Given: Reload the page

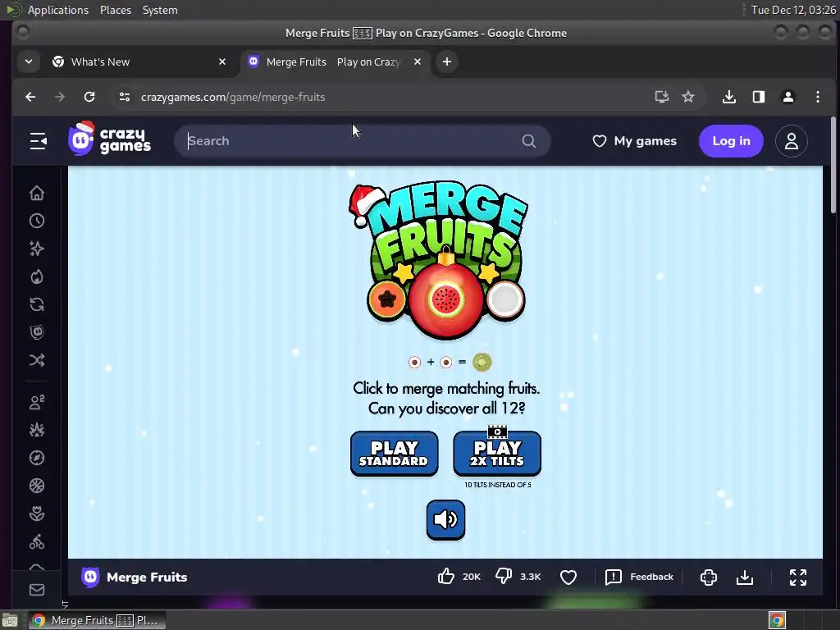Looking at the screenshot, I should (89, 97).
